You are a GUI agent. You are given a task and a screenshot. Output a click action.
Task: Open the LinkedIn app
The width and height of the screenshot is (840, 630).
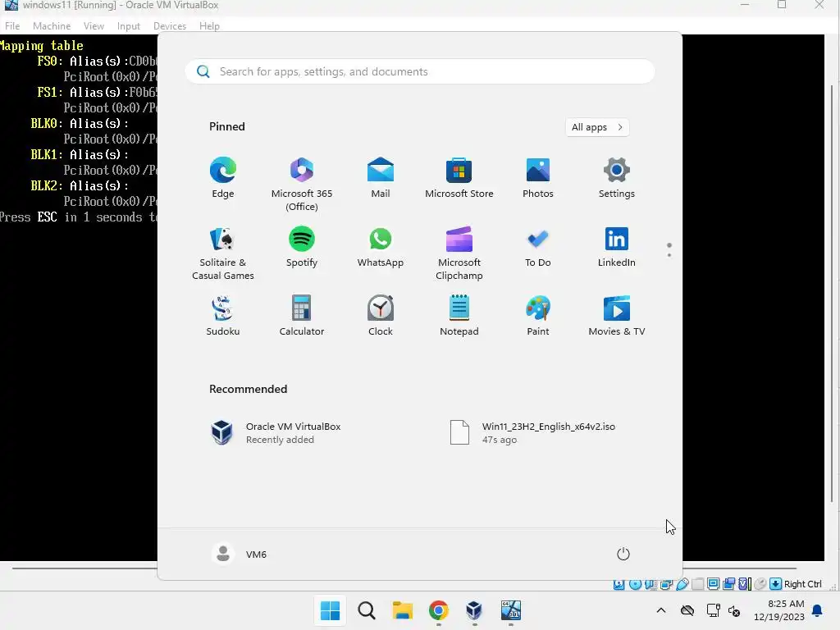pos(617,247)
